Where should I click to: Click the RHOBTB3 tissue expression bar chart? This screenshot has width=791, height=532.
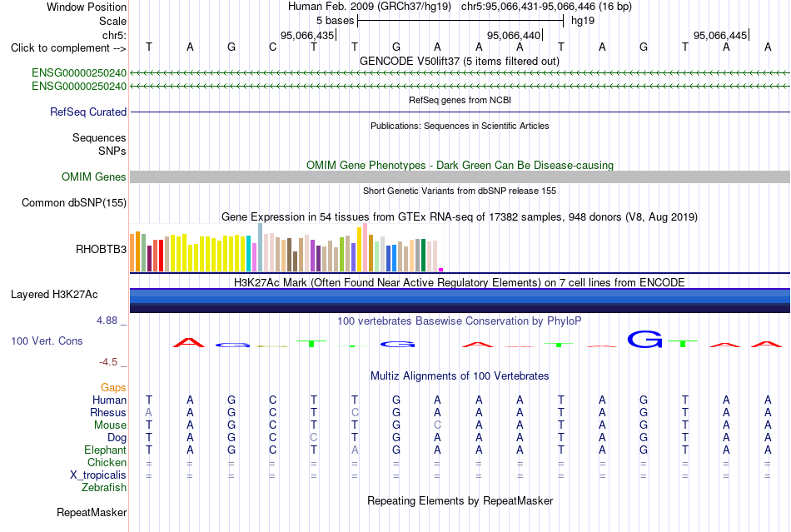(286, 247)
